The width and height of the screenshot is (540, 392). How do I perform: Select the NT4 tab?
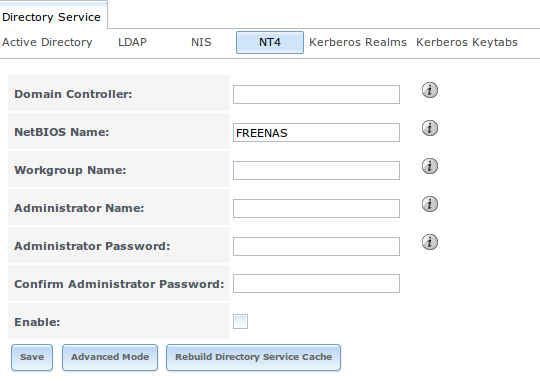(270, 42)
